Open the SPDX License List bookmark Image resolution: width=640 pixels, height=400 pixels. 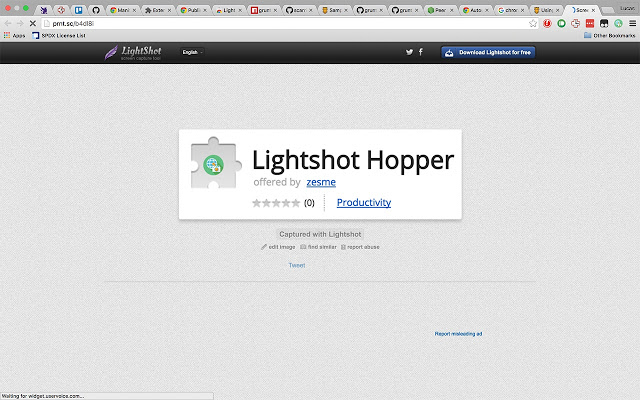59,36
